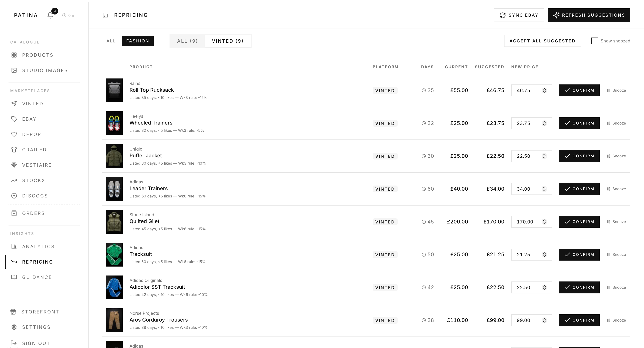The height and width of the screenshot is (348, 644).
Task: Open Guidance from the Insights section
Action: [37, 277]
